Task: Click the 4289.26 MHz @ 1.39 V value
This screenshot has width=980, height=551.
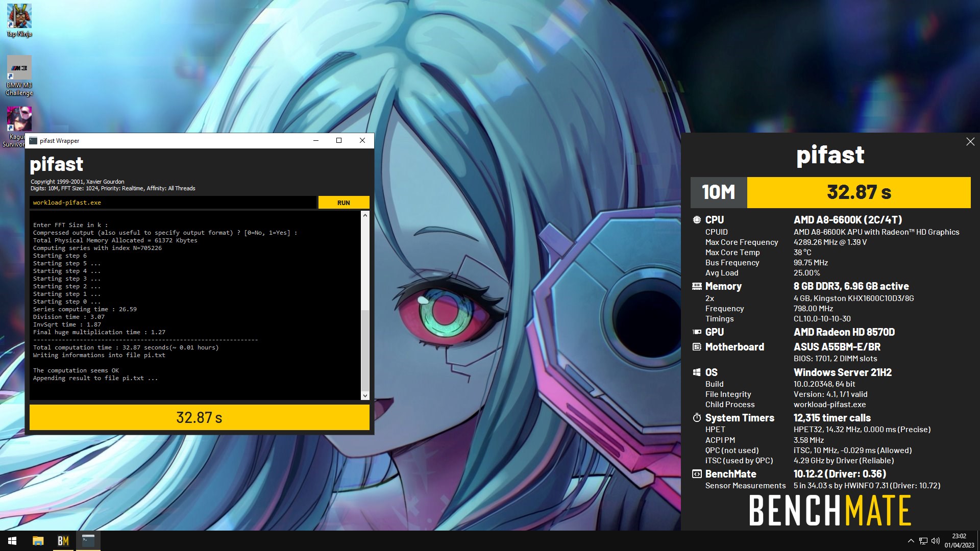Action: click(830, 242)
